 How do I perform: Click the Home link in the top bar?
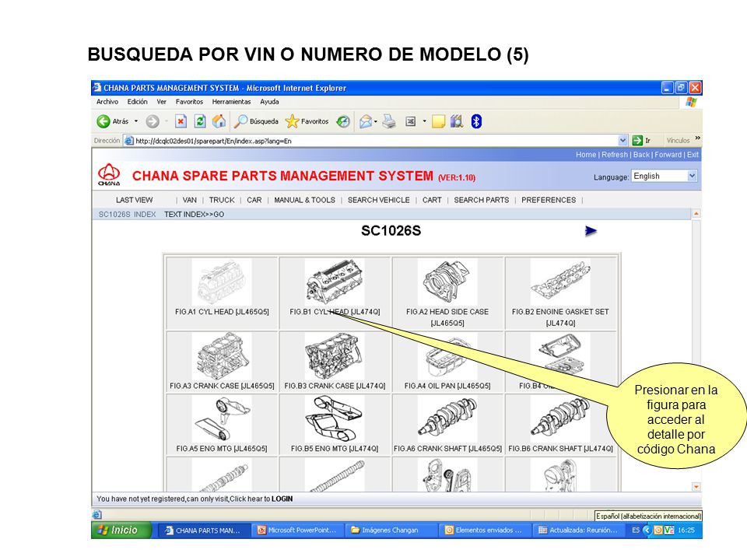[585, 155]
